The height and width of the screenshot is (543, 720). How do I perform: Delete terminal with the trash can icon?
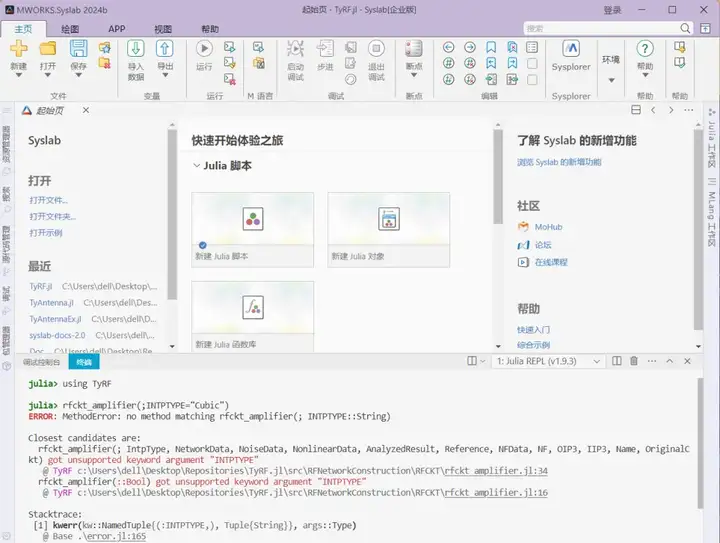click(634, 361)
